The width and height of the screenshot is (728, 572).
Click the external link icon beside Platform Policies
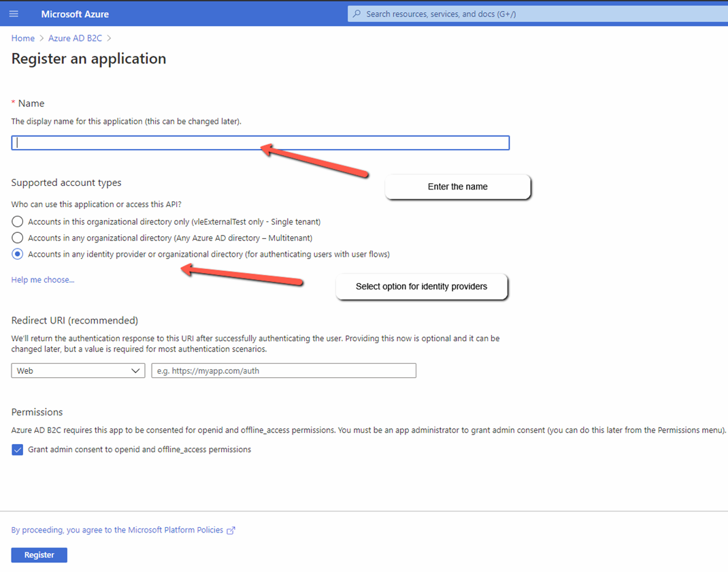click(231, 530)
